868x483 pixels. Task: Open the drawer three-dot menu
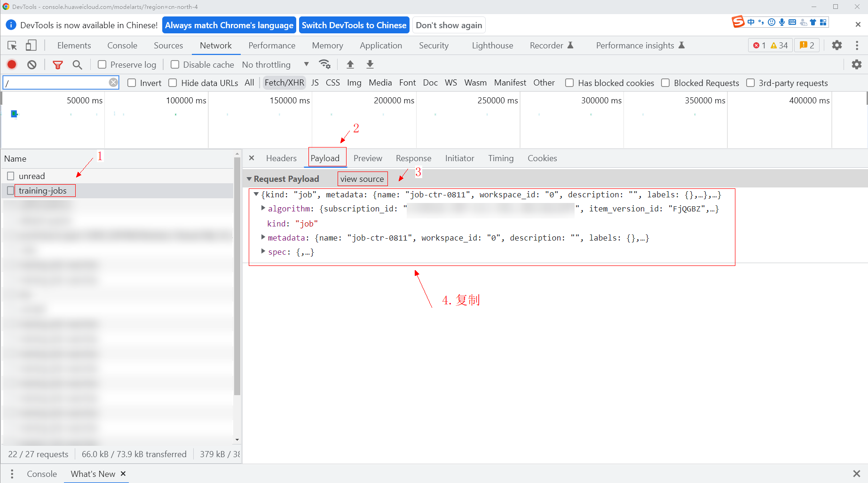pyautogui.click(x=12, y=474)
